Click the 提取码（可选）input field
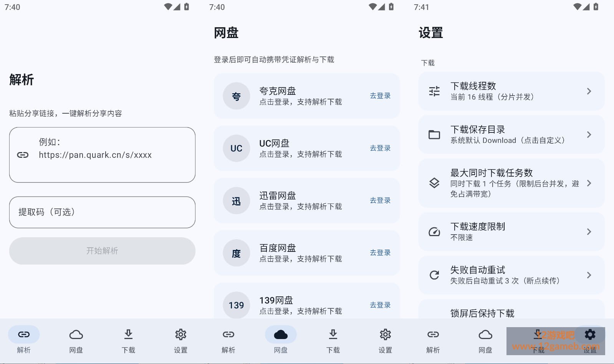This screenshot has height=364, width=614. pyautogui.click(x=102, y=212)
